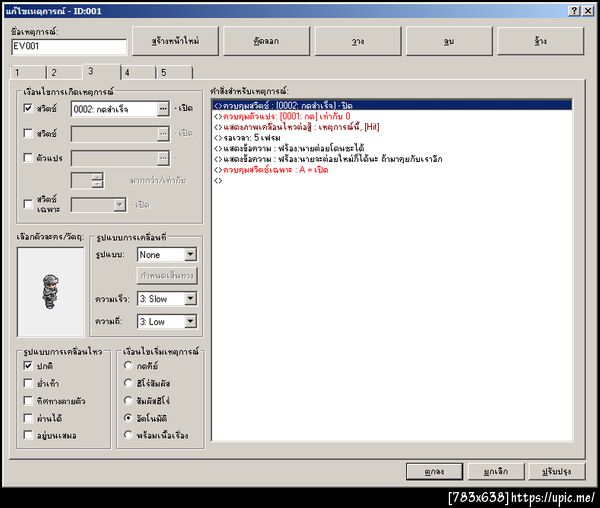600x508 pixels.
Task: Click the soldier character graphic preview
Action: [51, 292]
